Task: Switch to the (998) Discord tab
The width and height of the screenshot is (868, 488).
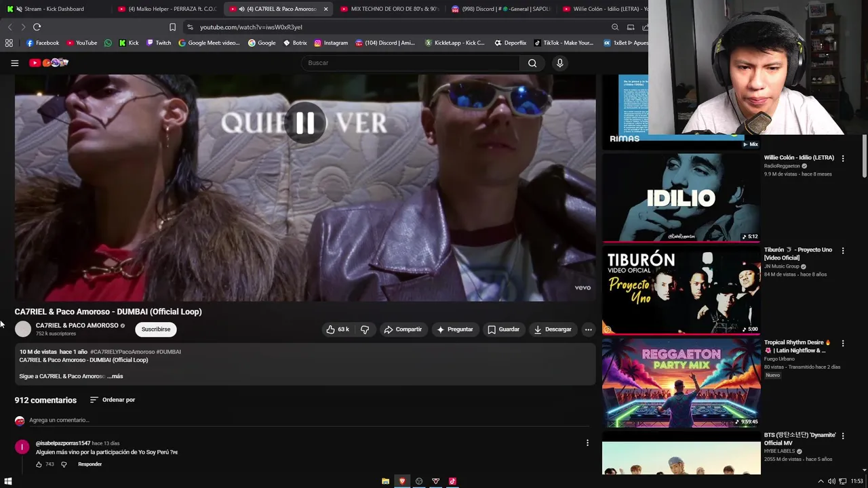Action: pos(501,9)
